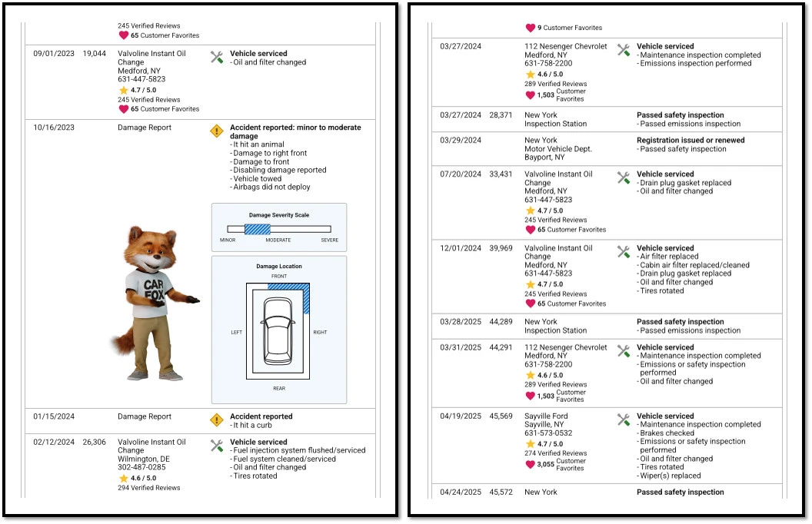Click the wrench service icon for 03/27/2024
Screen dimensions: 812x524
coord(624,50)
